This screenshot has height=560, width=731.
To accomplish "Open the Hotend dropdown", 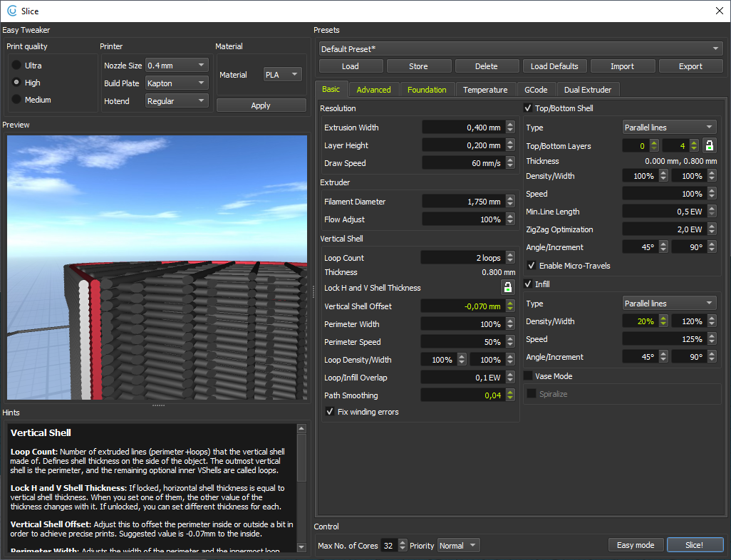I will point(177,100).
